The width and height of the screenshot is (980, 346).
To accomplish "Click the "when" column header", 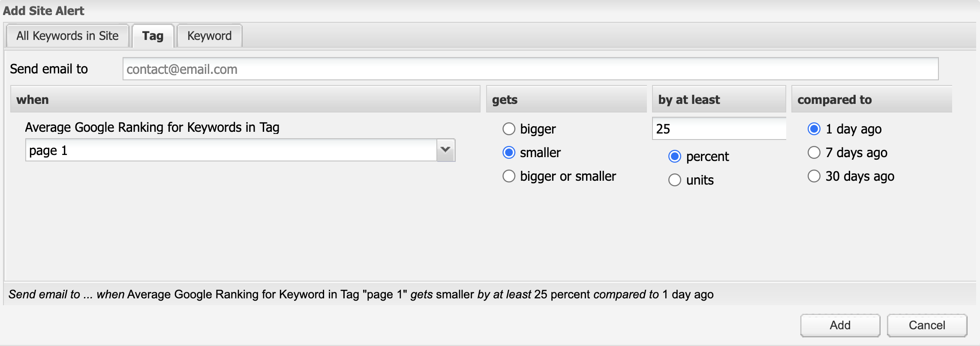I will pos(245,100).
